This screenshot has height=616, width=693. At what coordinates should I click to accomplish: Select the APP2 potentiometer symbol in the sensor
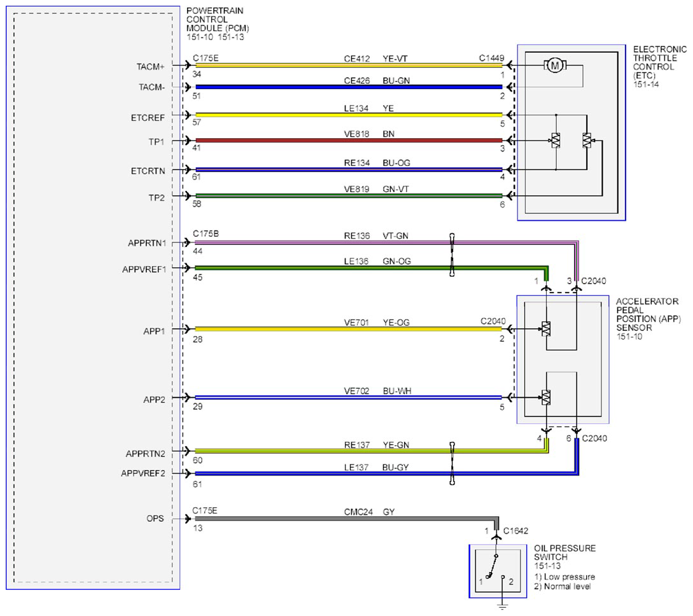click(546, 398)
